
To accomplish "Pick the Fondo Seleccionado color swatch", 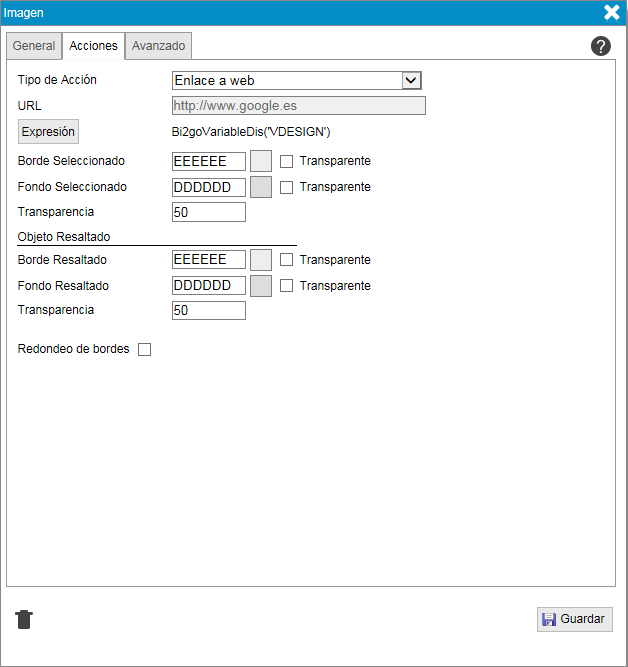I will point(260,187).
